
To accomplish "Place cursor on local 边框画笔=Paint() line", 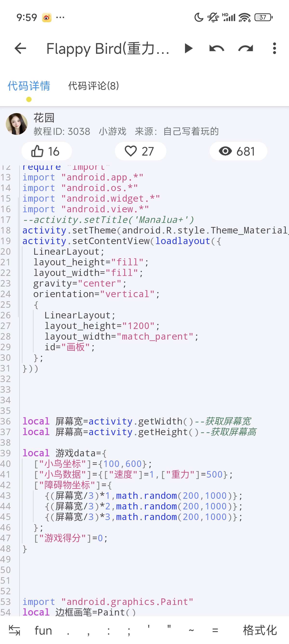I will click(x=79, y=612).
